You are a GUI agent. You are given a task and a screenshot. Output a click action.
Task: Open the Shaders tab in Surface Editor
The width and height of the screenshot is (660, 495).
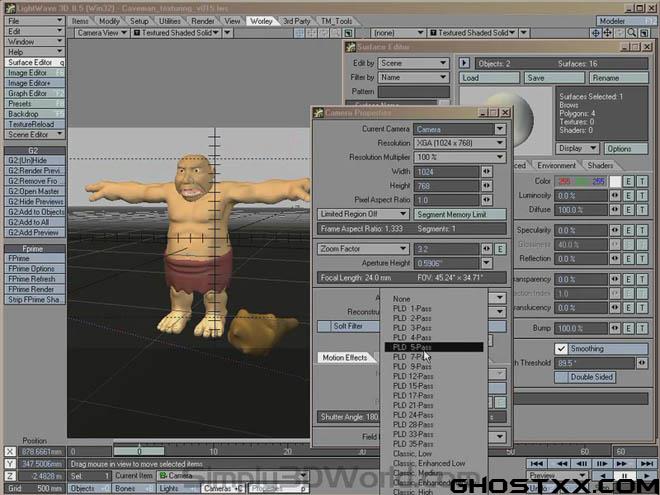[600, 165]
